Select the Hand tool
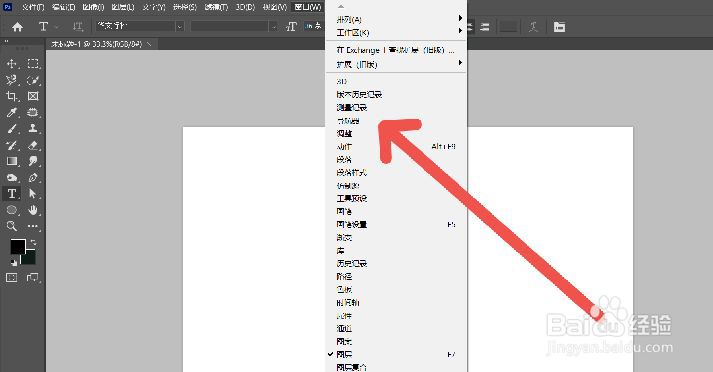 33,210
